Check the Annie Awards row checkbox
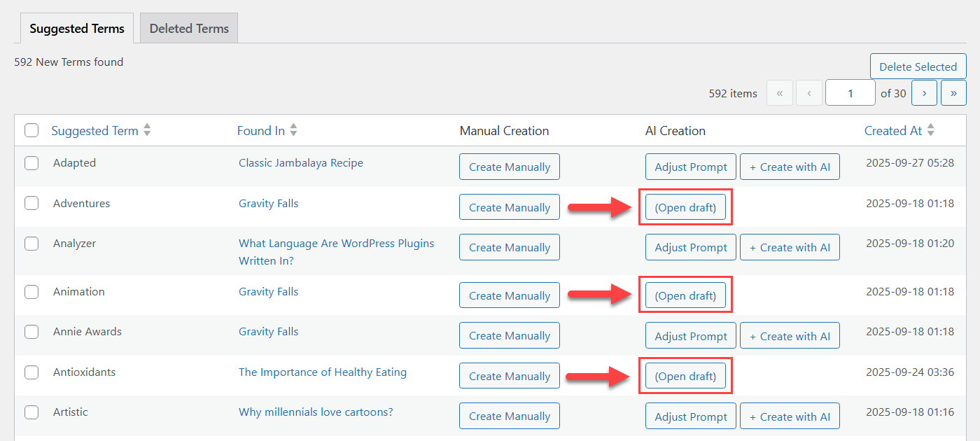 31,332
